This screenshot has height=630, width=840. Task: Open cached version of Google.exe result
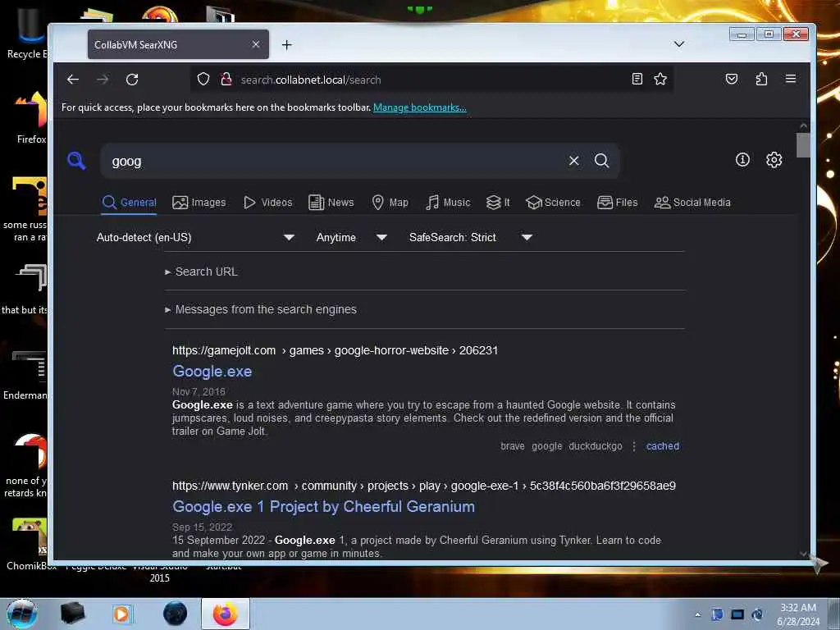pos(662,446)
